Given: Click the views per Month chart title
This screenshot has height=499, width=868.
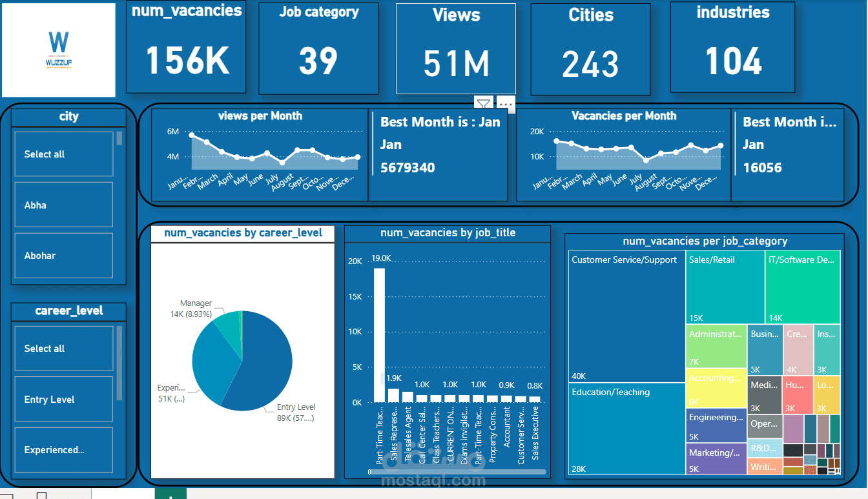Looking at the screenshot, I should point(260,116).
